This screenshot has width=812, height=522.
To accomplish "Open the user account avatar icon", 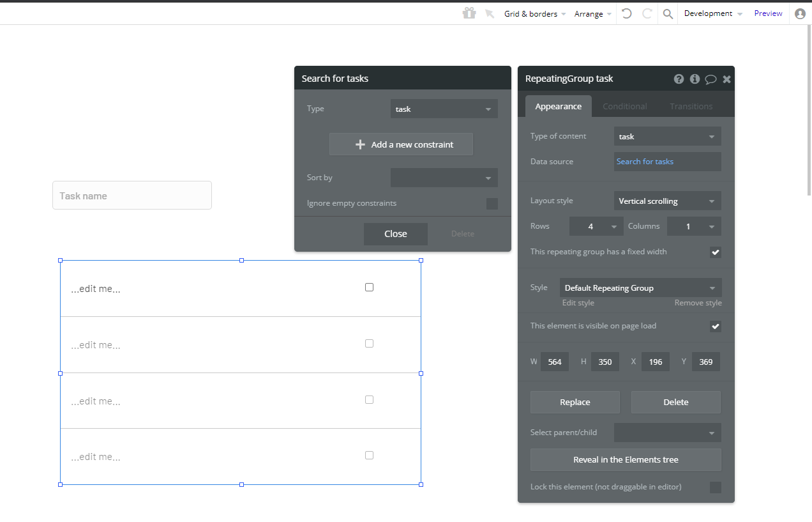I will [x=800, y=13].
